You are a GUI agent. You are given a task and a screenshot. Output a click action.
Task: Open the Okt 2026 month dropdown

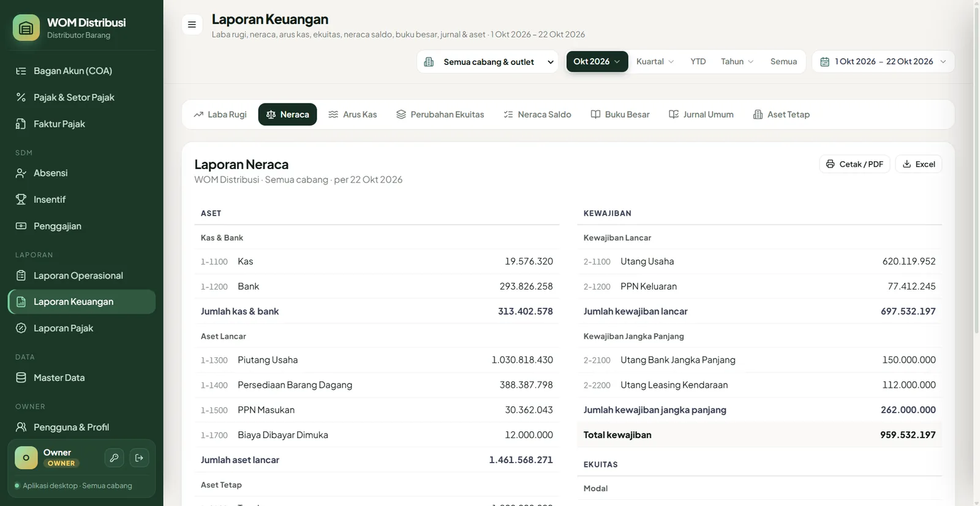click(x=597, y=61)
